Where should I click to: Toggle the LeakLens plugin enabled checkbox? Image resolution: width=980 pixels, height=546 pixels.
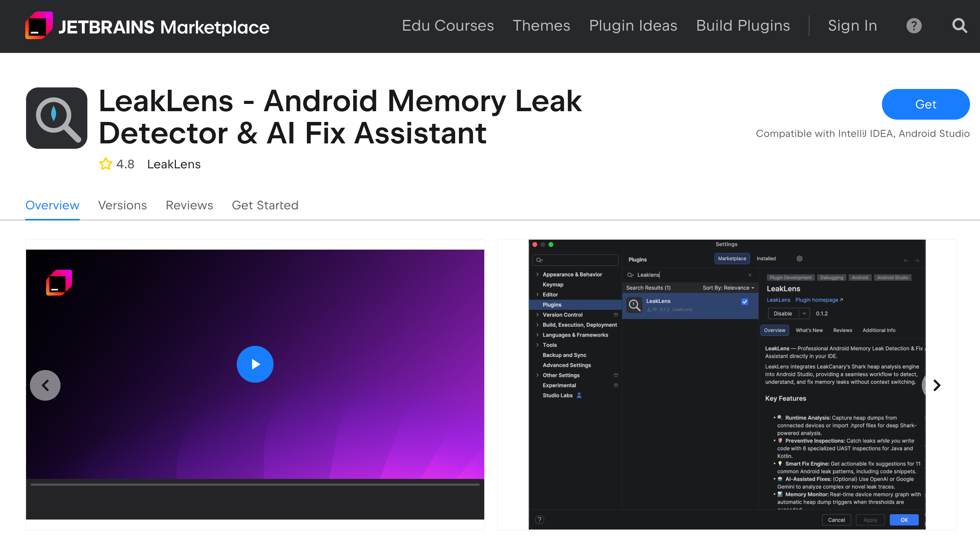click(x=745, y=301)
